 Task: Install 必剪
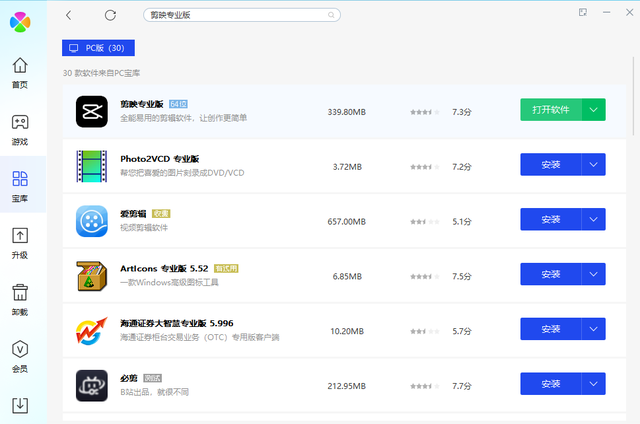coord(551,384)
